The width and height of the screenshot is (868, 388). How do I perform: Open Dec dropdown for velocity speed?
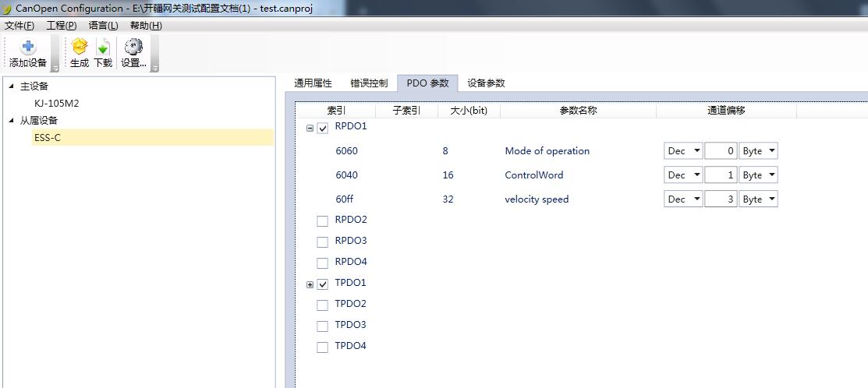pyautogui.click(x=683, y=199)
